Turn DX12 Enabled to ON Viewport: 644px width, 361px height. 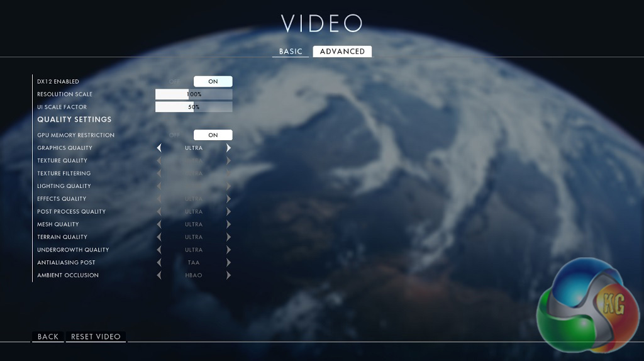click(213, 81)
